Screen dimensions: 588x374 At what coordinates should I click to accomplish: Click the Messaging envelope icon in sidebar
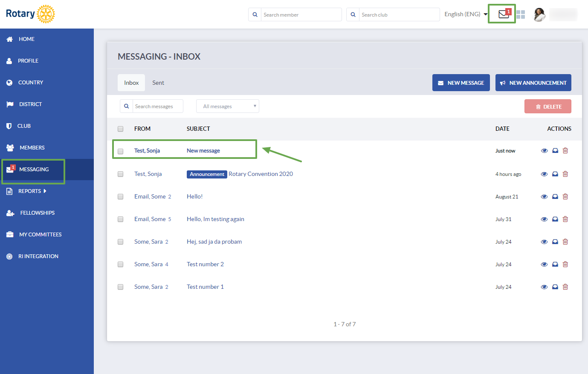coord(10,170)
